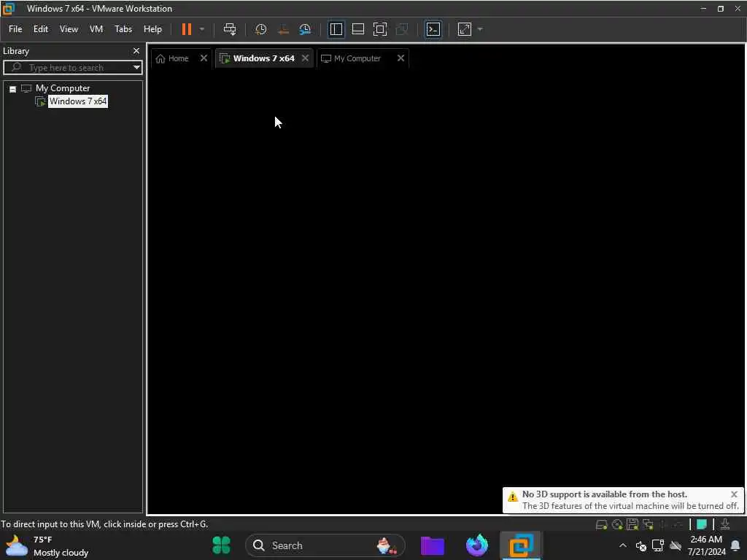Screen dimensions: 747x560
Task: Show hidden system tray icons
Action: point(623,545)
